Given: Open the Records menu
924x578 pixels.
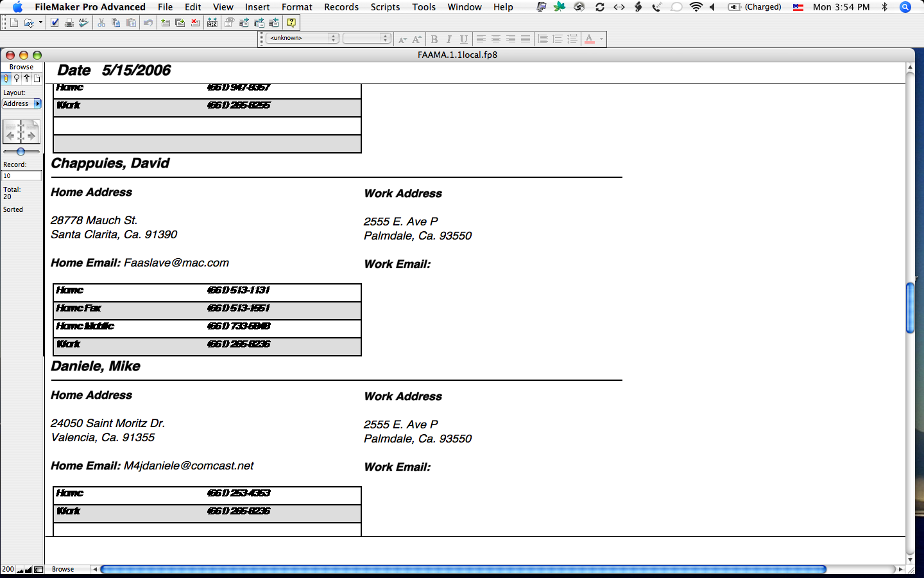Looking at the screenshot, I should pos(341,7).
